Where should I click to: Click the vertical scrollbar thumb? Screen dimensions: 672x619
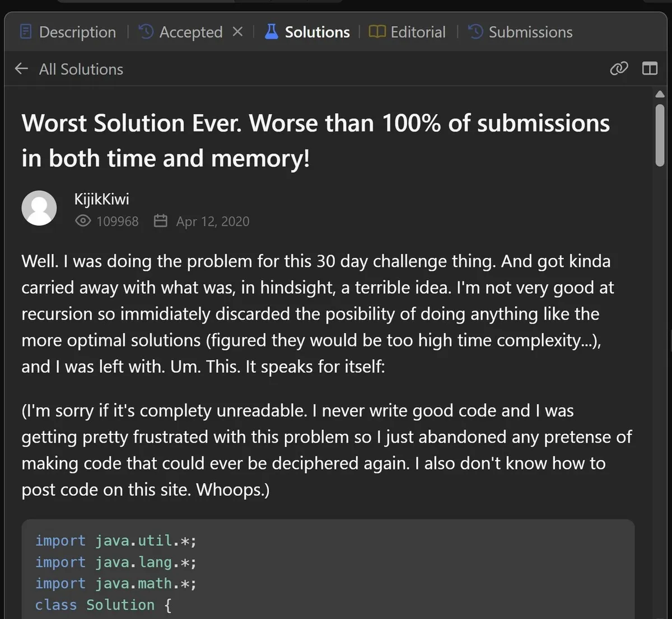pos(660,134)
